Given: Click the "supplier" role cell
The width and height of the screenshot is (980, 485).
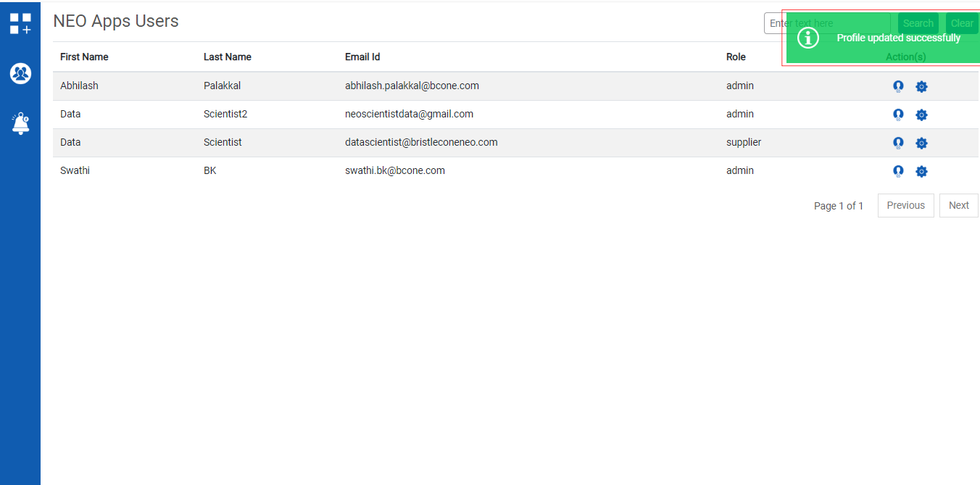Looking at the screenshot, I should click(x=744, y=142).
